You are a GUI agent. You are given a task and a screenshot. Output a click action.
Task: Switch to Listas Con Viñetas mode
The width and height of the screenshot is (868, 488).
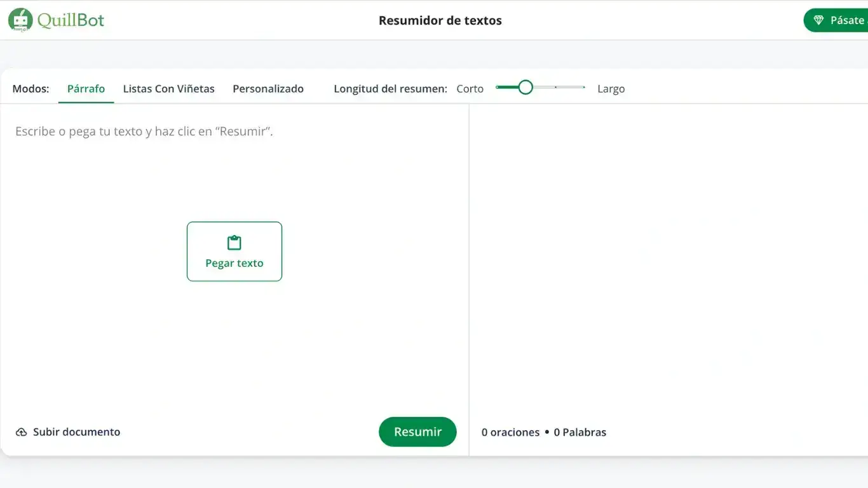(x=168, y=88)
